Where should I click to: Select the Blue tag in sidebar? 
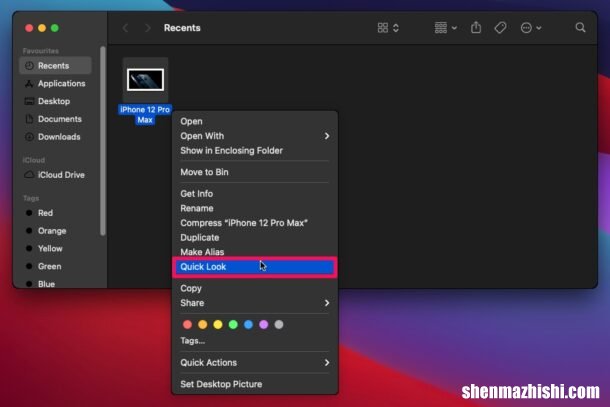click(55, 284)
